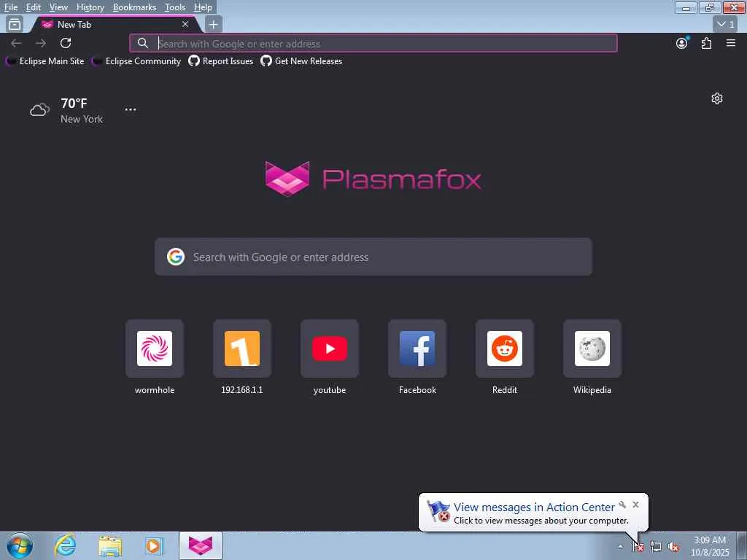
Task: Click the Firefox View icon beside the tab
Action: (x=15, y=24)
